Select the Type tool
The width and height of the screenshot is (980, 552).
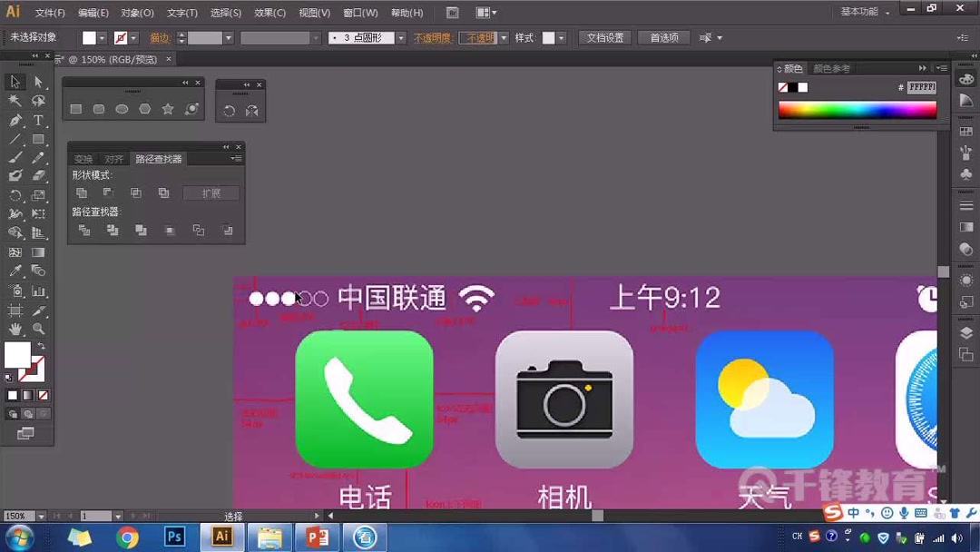(38, 119)
